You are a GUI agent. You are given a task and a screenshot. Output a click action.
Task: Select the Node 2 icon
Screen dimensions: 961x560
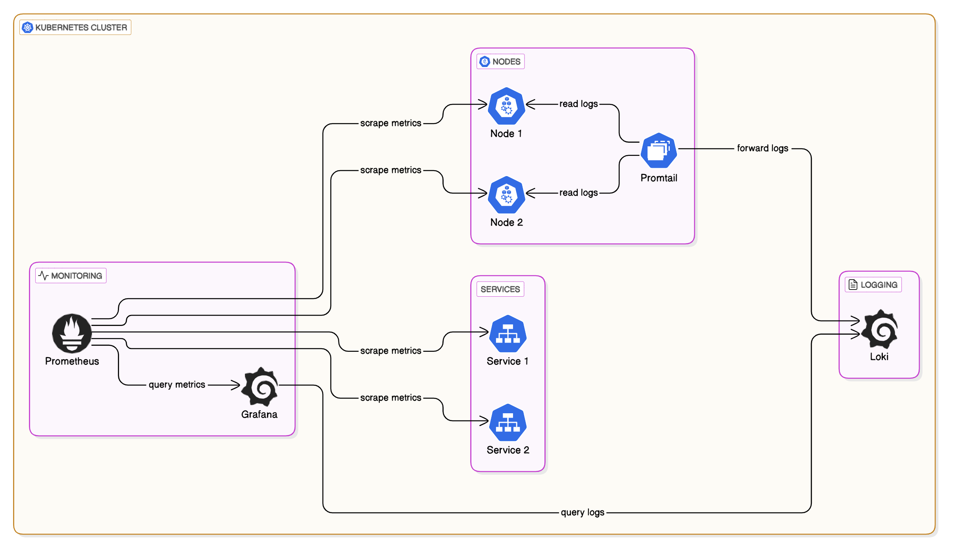[506, 195]
